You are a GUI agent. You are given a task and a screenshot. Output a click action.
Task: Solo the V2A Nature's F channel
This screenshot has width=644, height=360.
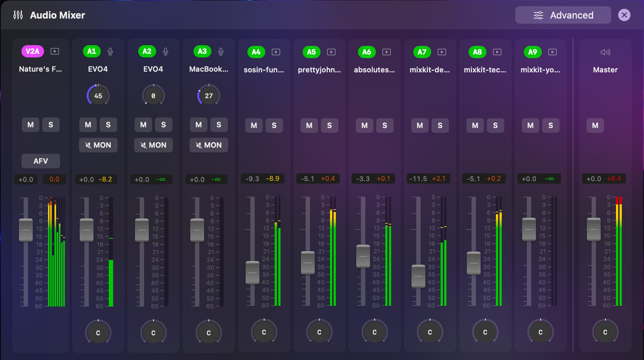click(51, 125)
